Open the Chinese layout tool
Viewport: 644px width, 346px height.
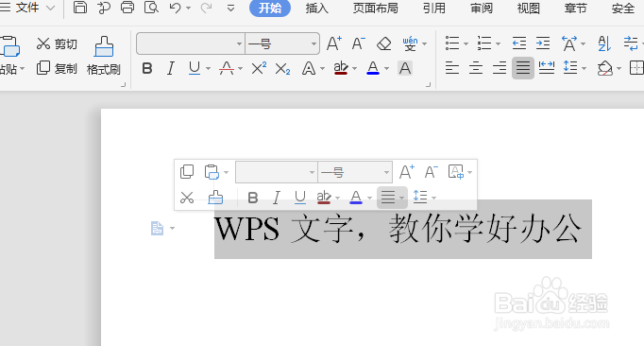point(569,43)
